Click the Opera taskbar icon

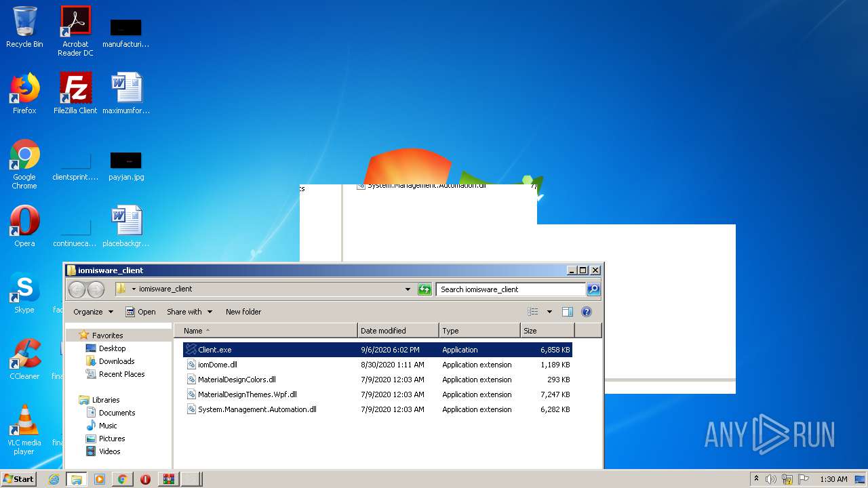pos(145,479)
